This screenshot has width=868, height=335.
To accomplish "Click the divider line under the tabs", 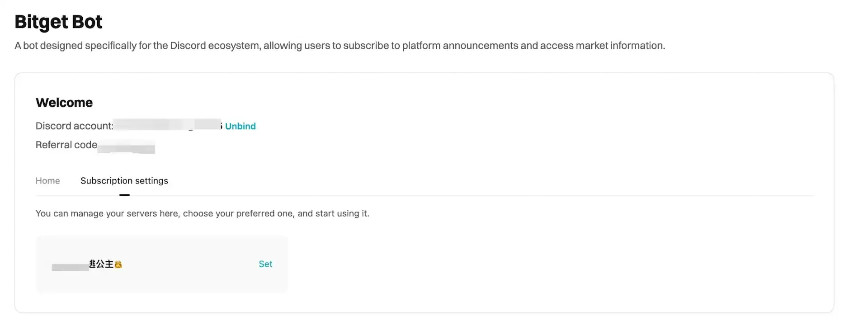I will [x=452, y=196].
